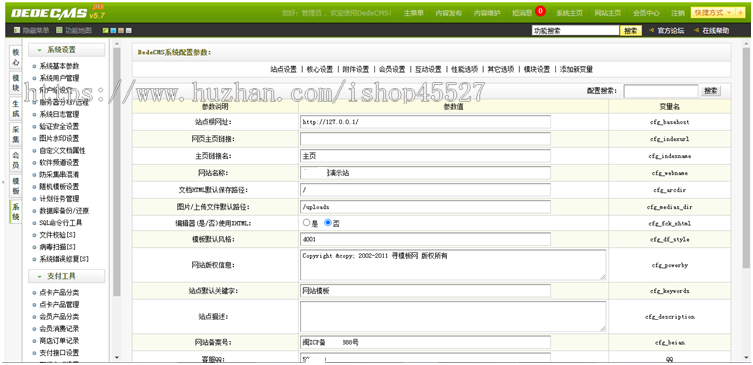Open 系统用户管理 in sidebar

[59, 78]
